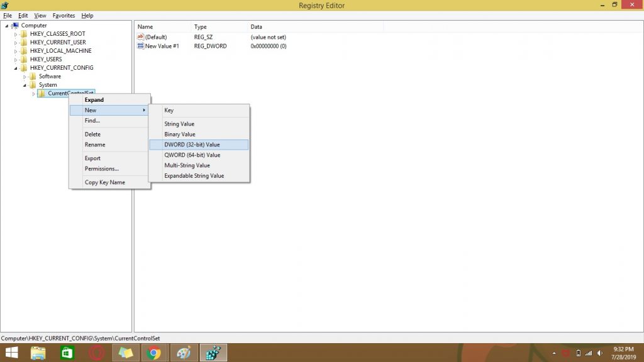The width and height of the screenshot is (644, 362).
Task: Open File Explorer from the taskbar
Action: point(38,353)
